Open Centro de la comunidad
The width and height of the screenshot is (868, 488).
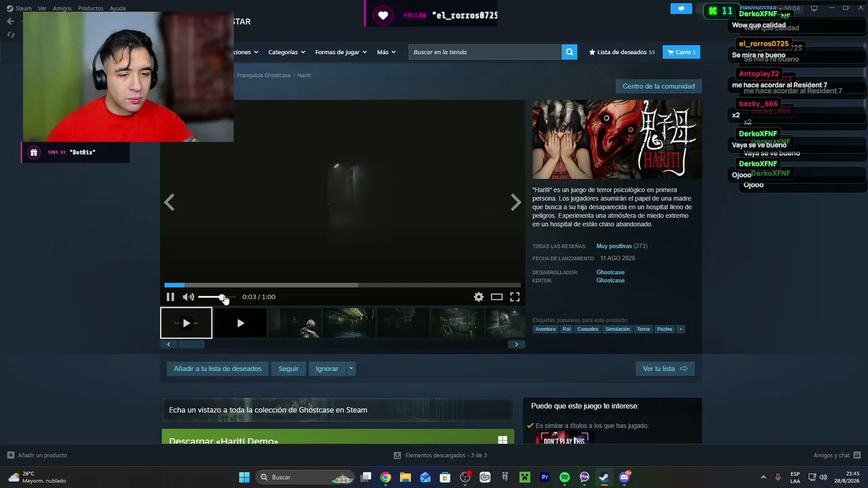[x=658, y=86]
